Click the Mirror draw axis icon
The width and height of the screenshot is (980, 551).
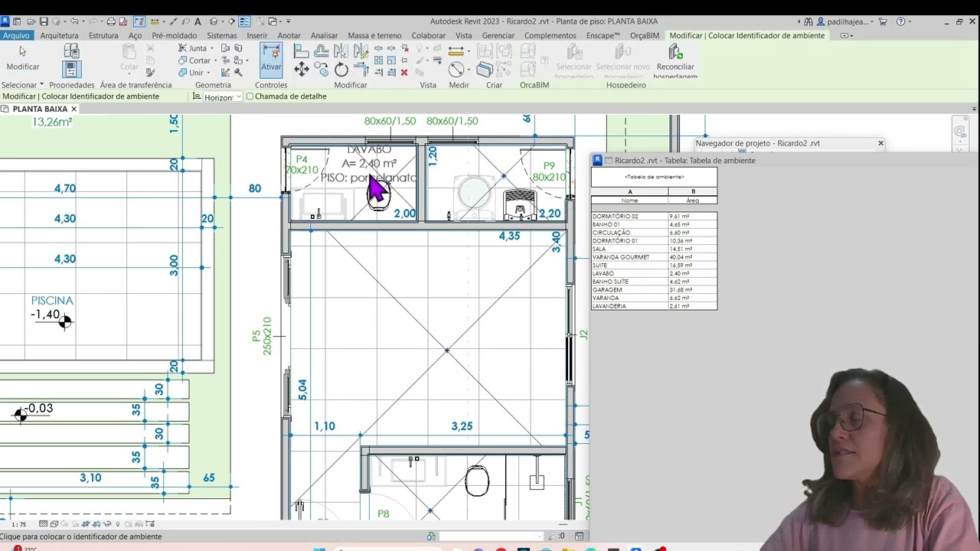tap(361, 51)
